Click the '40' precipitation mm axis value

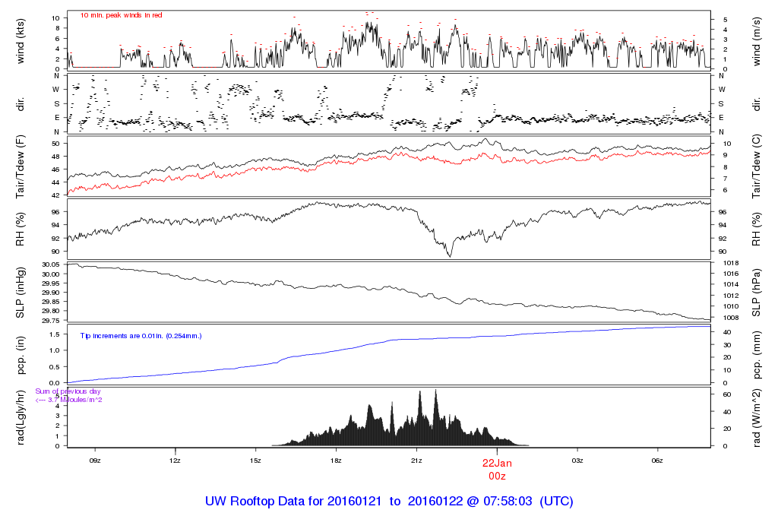click(x=727, y=332)
